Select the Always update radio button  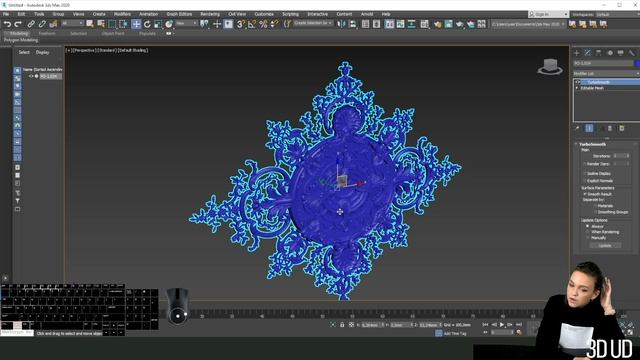coord(588,226)
